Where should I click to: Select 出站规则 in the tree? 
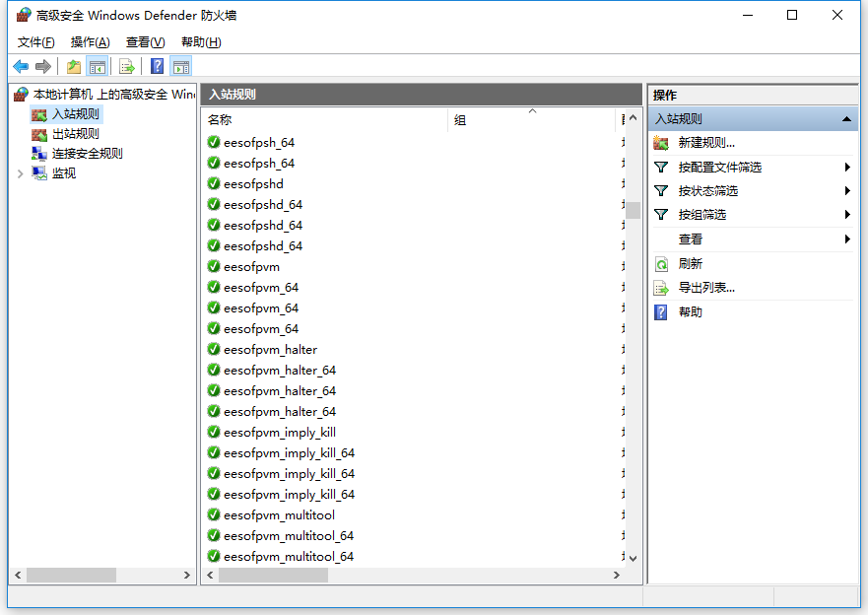75,134
